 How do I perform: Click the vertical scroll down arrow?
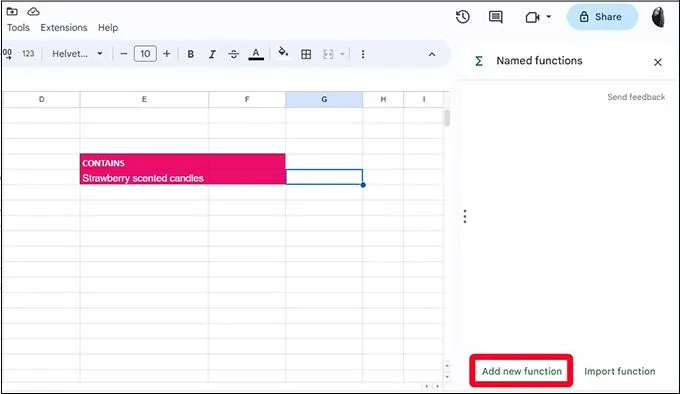[x=447, y=376]
